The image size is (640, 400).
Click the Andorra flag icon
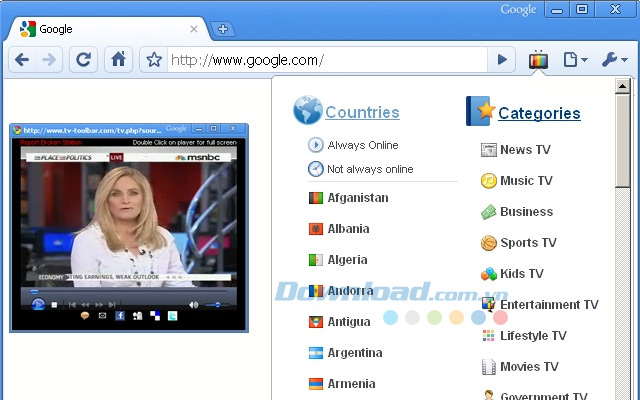316,291
